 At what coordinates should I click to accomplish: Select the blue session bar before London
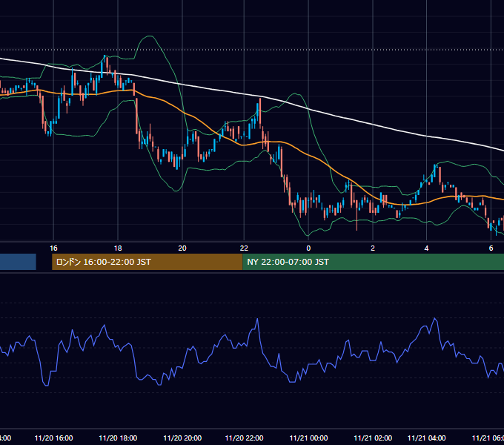(x=18, y=262)
